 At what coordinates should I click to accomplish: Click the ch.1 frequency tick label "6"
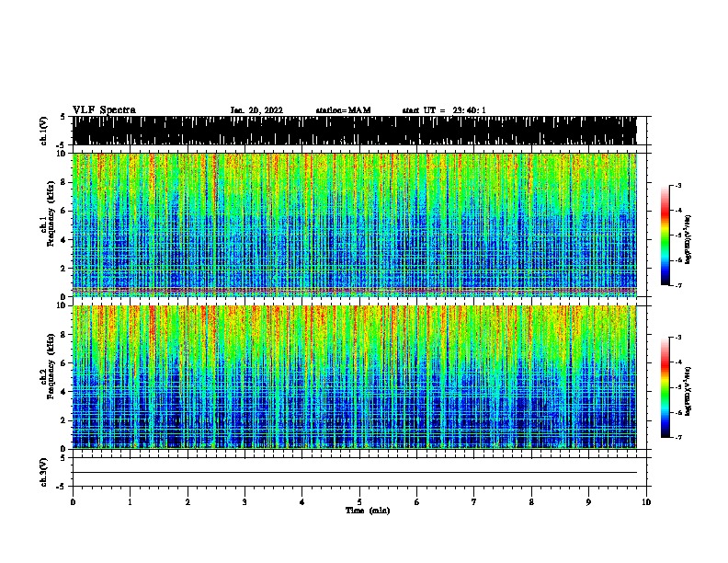(64, 211)
